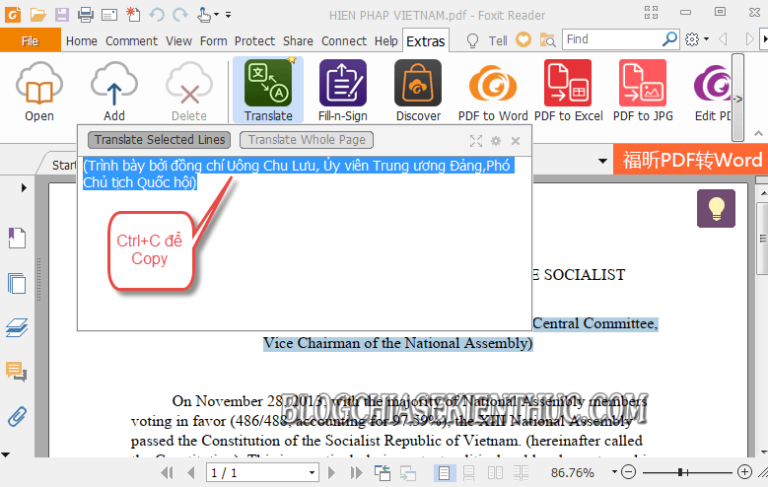
Task: Open the page number dropdown
Action: 312,472
